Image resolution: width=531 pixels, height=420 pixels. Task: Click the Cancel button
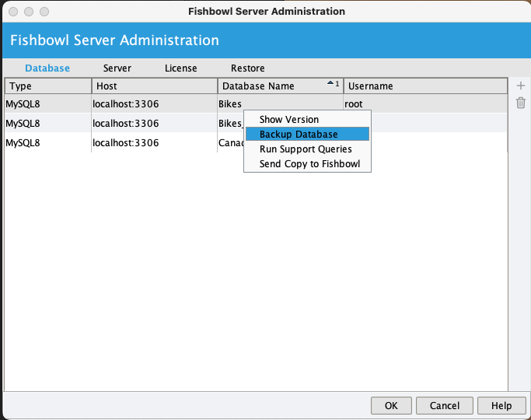[x=444, y=405]
